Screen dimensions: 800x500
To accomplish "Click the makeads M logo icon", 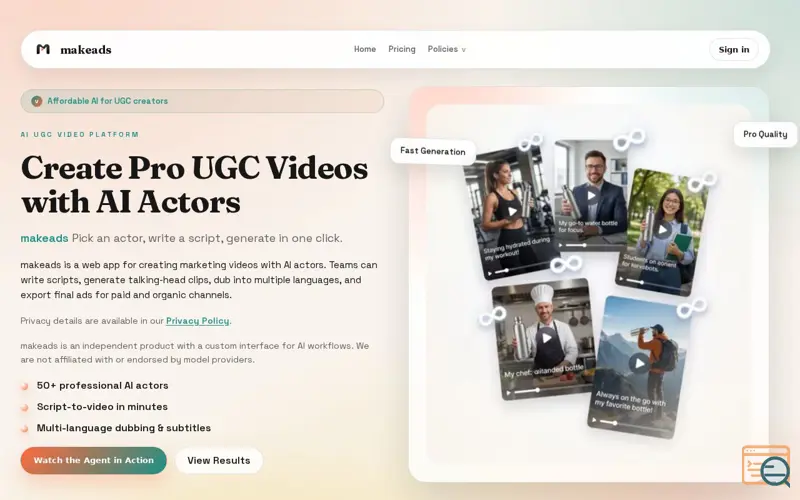I will coord(43,49).
